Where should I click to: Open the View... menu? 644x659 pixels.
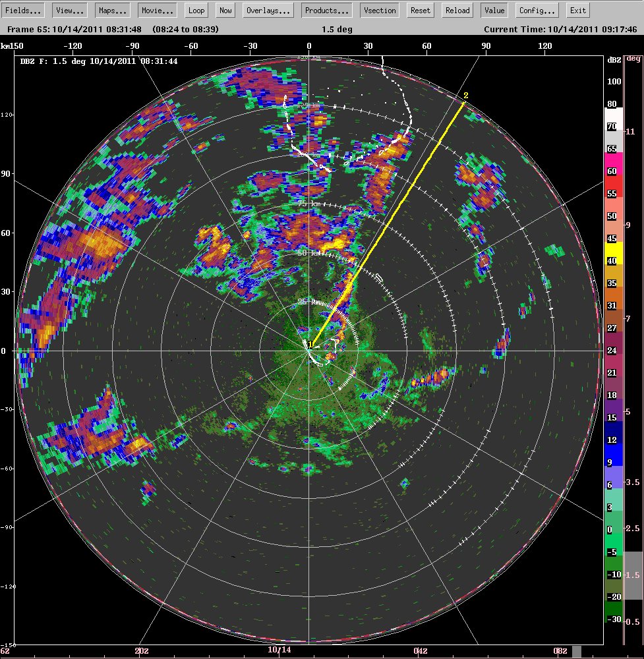coord(70,11)
